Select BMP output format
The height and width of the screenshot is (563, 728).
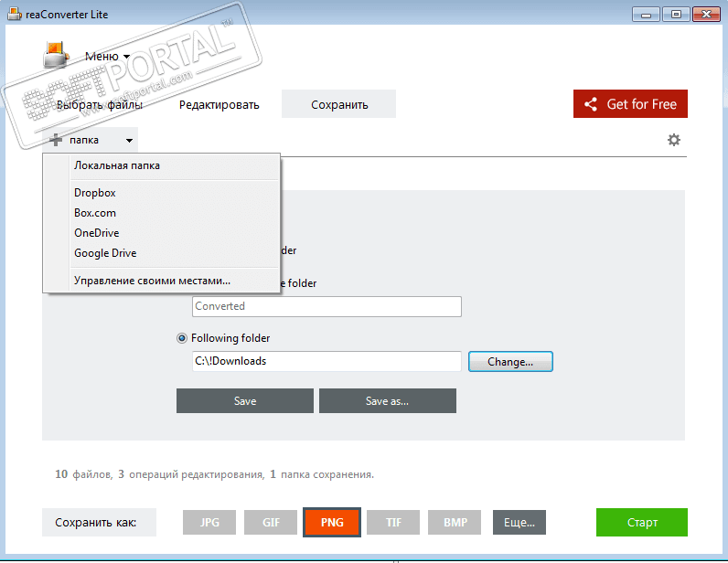click(455, 523)
